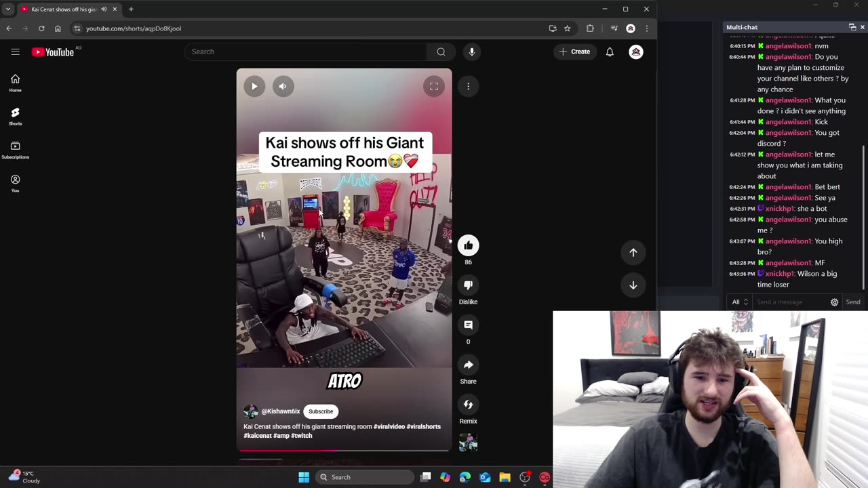Click the Multi-chat message input
Screen dimensions: 868x488
tap(790, 302)
